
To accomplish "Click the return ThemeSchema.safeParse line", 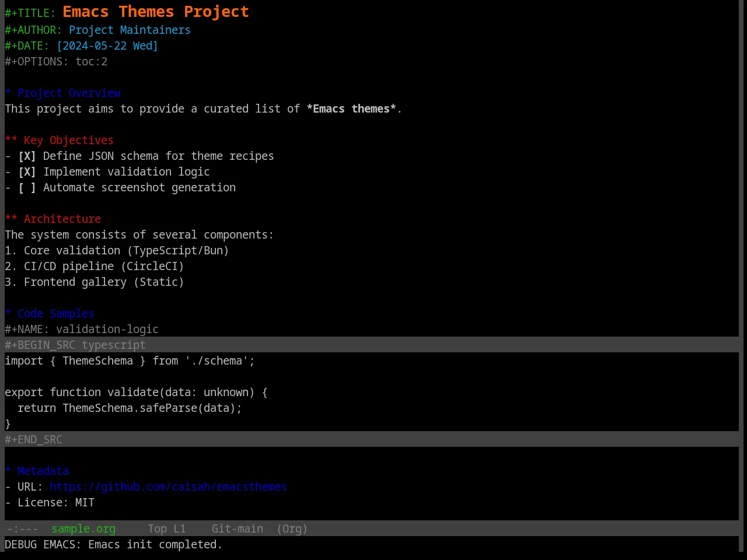I will click(x=130, y=408).
